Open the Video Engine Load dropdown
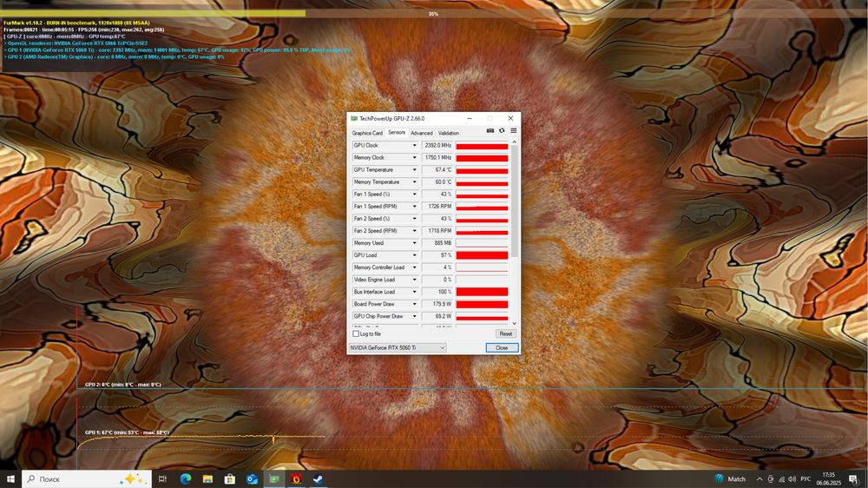Image resolution: width=868 pixels, height=488 pixels. (414, 280)
